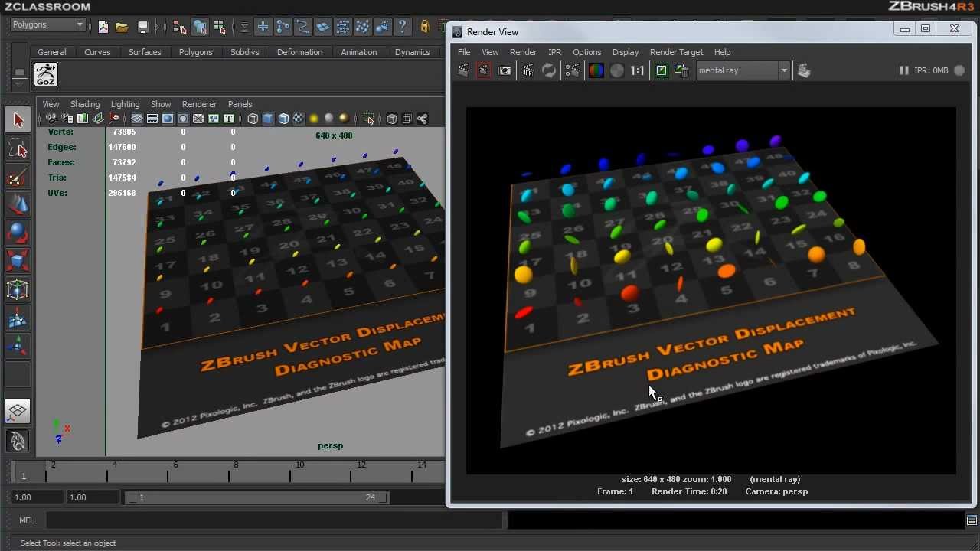Open the viewport Lighting menu
The image size is (980, 551).
(125, 104)
